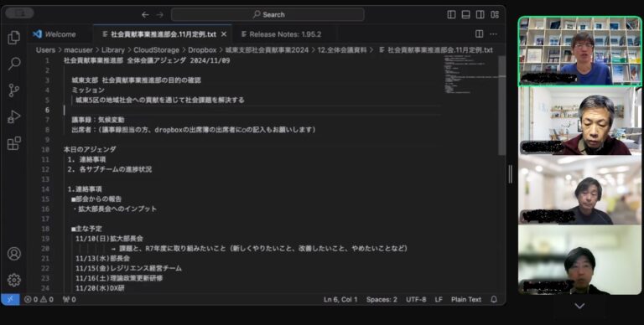Open the editor More Actions ellipsis
Image resolution: width=644 pixels, height=325 pixels.
pyautogui.click(x=493, y=34)
